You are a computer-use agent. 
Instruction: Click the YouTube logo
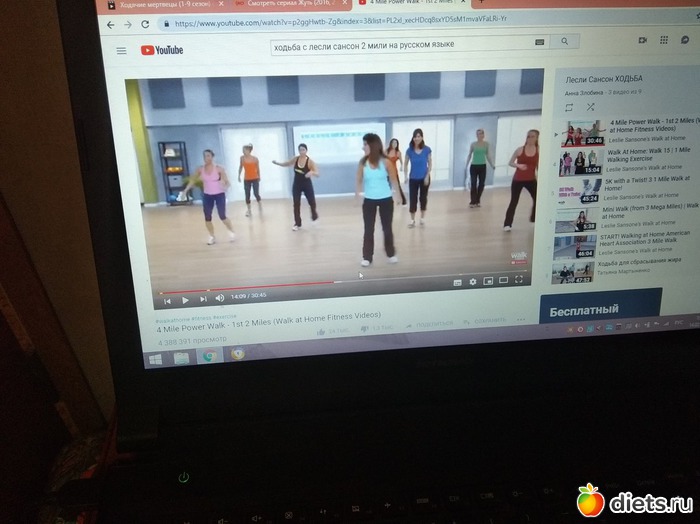(x=162, y=50)
